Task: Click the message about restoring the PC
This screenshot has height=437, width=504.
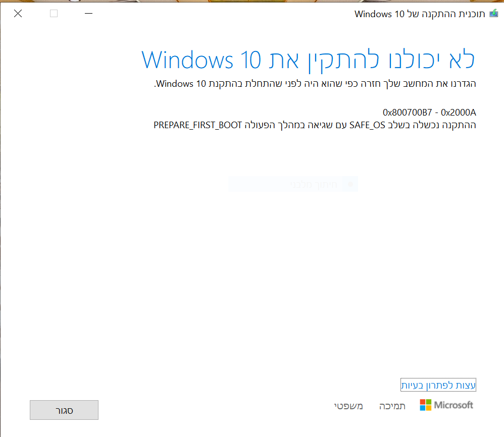Action: (315, 84)
